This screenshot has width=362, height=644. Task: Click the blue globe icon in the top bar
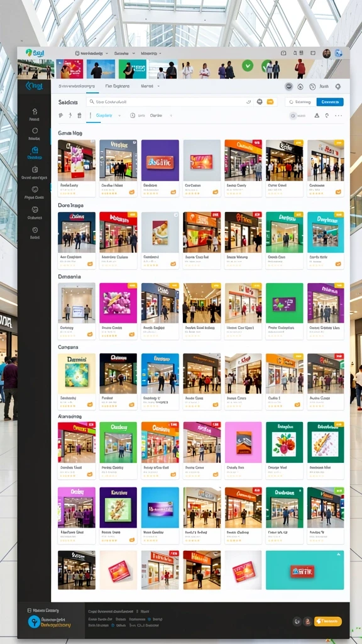[x=339, y=53]
